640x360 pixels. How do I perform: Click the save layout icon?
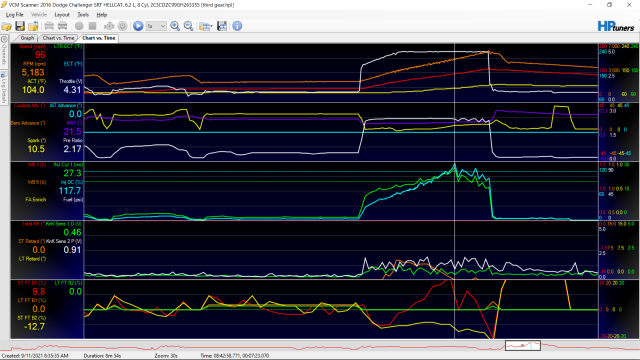(222, 26)
